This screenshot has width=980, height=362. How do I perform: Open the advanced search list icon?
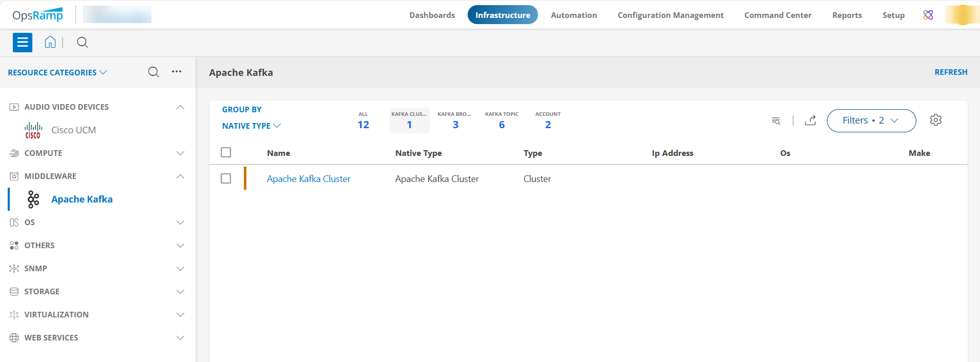tap(776, 121)
